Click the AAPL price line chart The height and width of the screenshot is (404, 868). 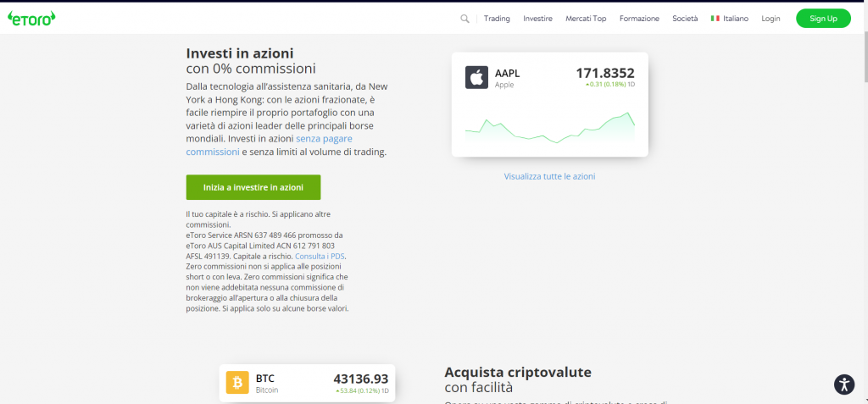coord(549,127)
